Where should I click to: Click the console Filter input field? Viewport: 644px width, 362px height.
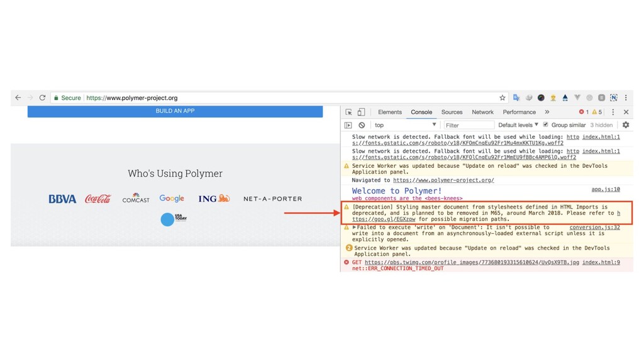click(x=469, y=125)
